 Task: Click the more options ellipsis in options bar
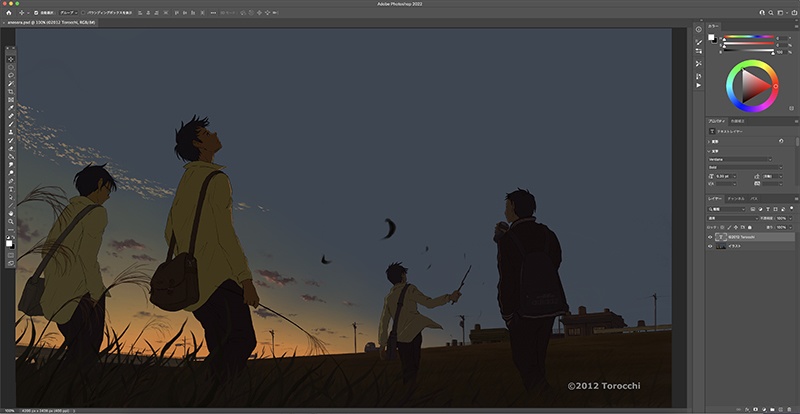pyautogui.click(x=213, y=13)
